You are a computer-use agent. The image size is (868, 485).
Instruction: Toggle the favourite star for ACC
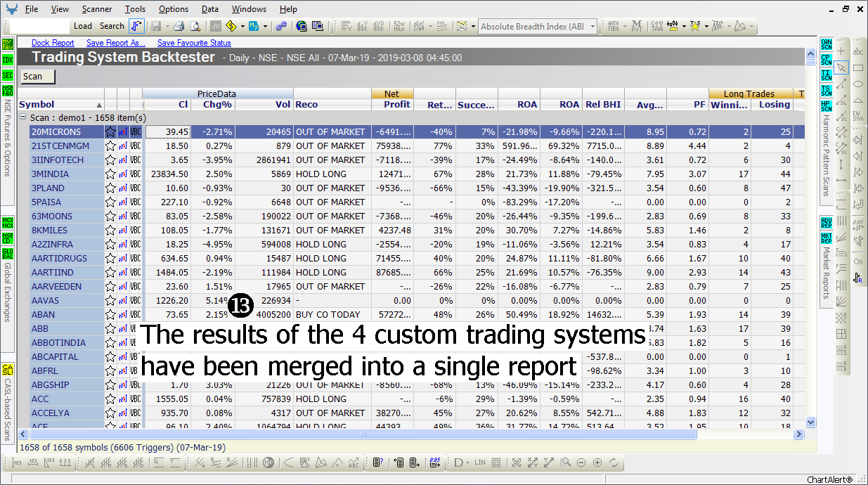[x=110, y=399]
